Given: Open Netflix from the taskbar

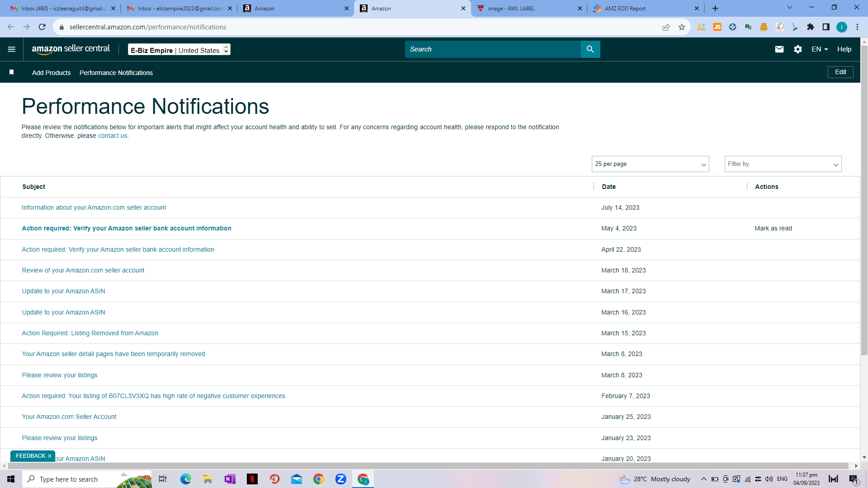Looking at the screenshot, I should [x=252, y=479].
